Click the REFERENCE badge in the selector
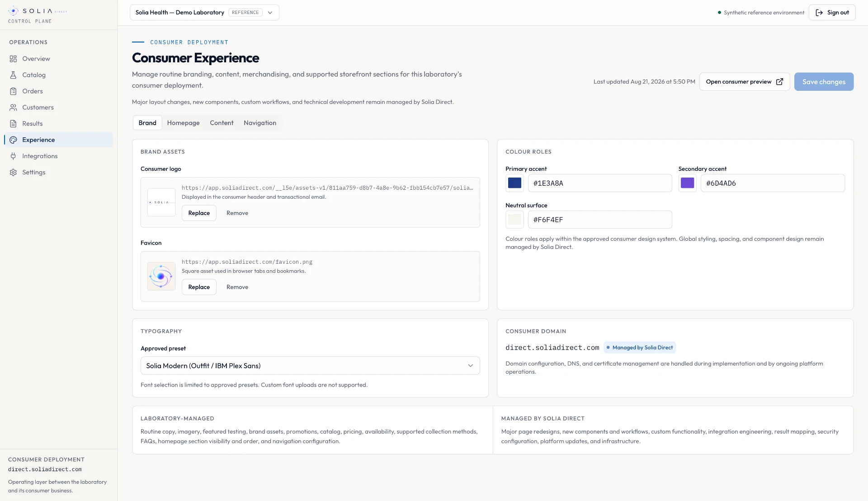 pos(245,13)
